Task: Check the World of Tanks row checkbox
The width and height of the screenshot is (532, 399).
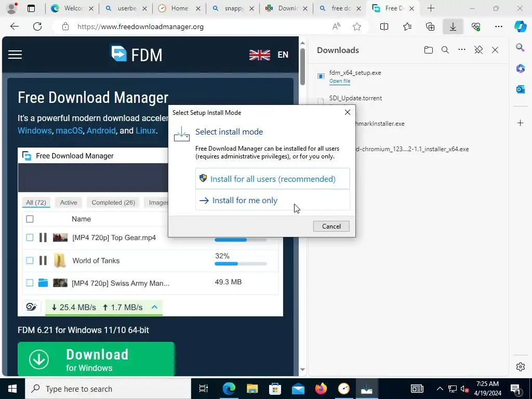Action: click(x=30, y=261)
